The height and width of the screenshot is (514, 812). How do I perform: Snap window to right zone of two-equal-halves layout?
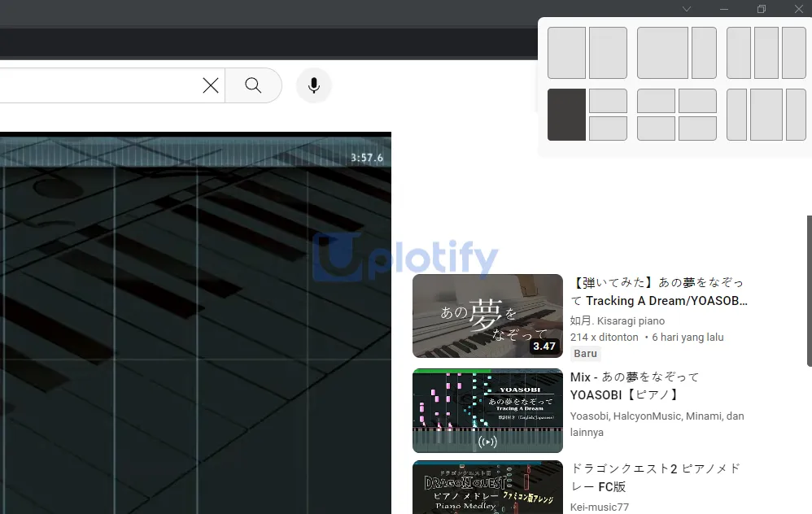coord(608,53)
